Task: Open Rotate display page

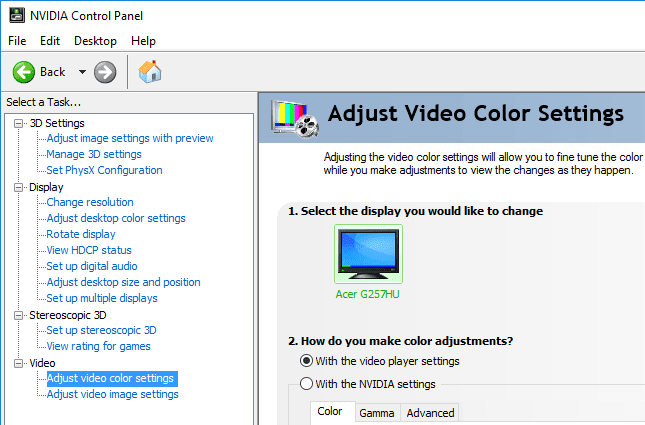Action: click(x=81, y=235)
